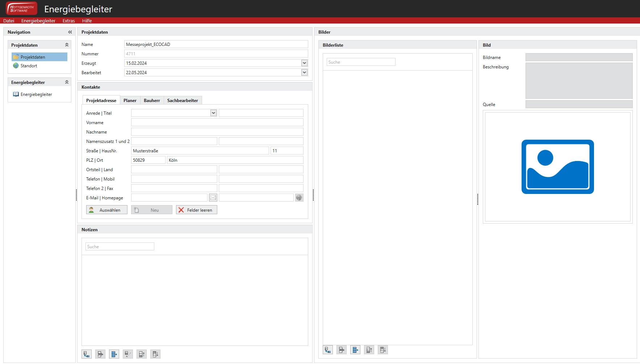640x364 pixels.
Task: Click the globe icon beside the Homepage field
Action: pyautogui.click(x=299, y=198)
